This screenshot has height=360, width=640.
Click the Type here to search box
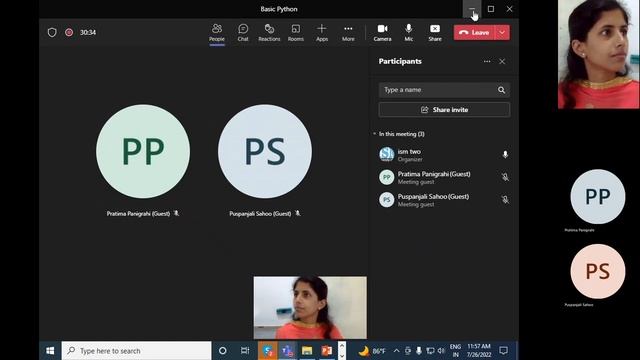point(136,351)
